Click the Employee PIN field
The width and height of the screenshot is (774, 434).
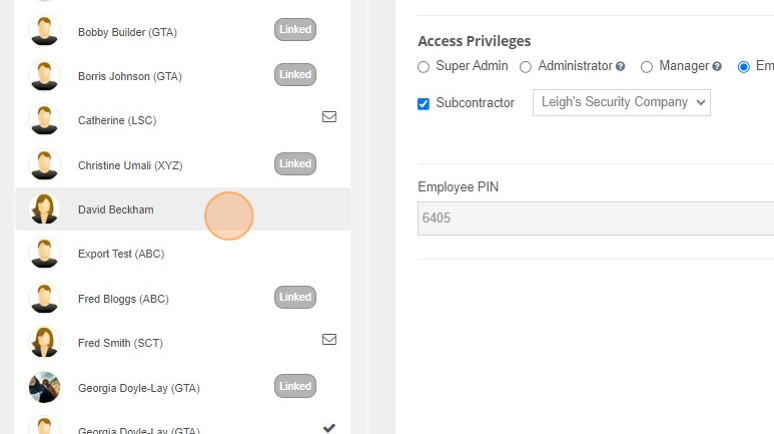[596, 218]
